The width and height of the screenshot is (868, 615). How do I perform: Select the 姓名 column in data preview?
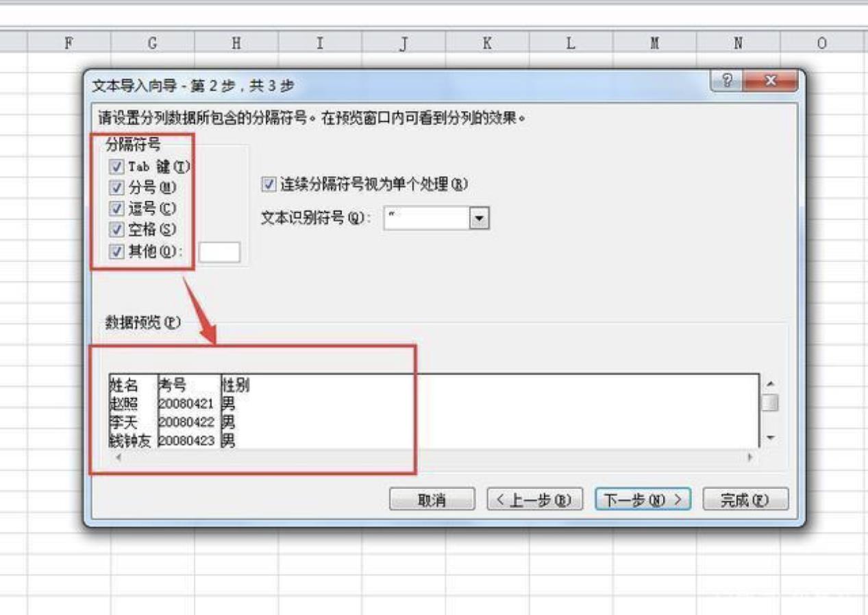[124, 385]
